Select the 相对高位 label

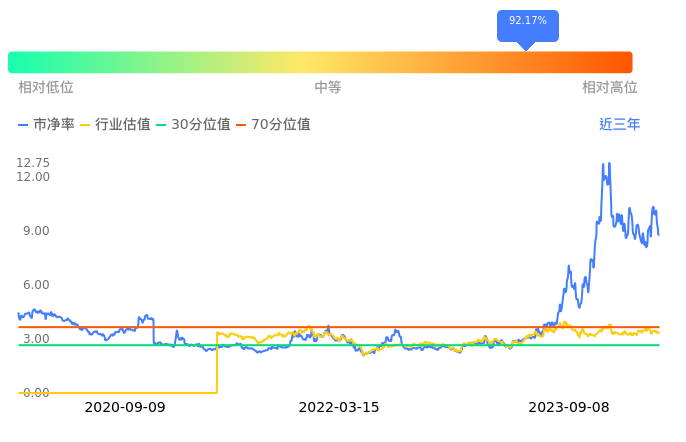[610, 88]
